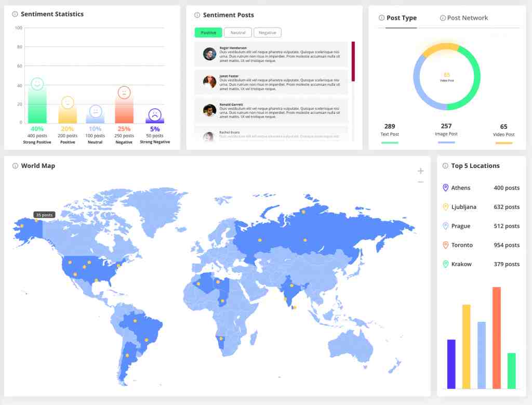Toggle the Positive posts filter

(x=208, y=32)
